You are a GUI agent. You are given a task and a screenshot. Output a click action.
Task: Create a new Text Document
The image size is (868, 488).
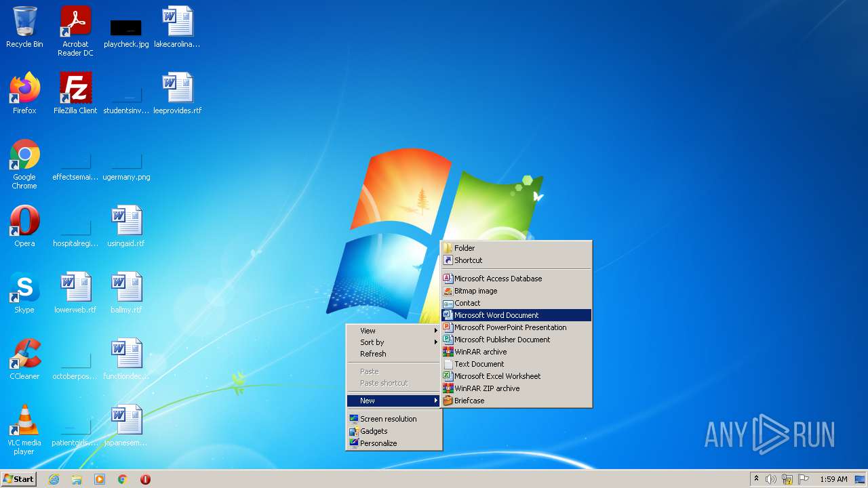(x=517, y=364)
